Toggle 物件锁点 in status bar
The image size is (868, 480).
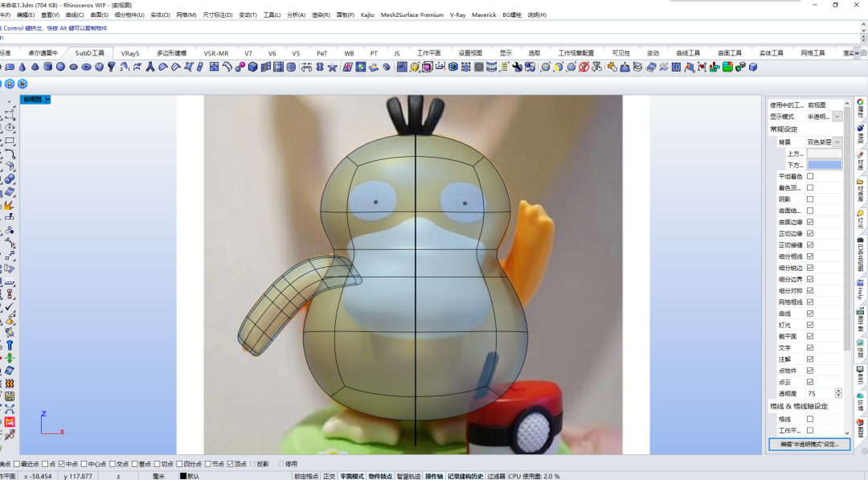pyautogui.click(x=380, y=476)
